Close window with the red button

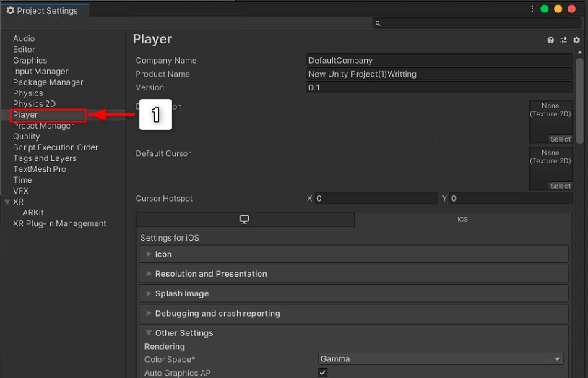coord(571,9)
